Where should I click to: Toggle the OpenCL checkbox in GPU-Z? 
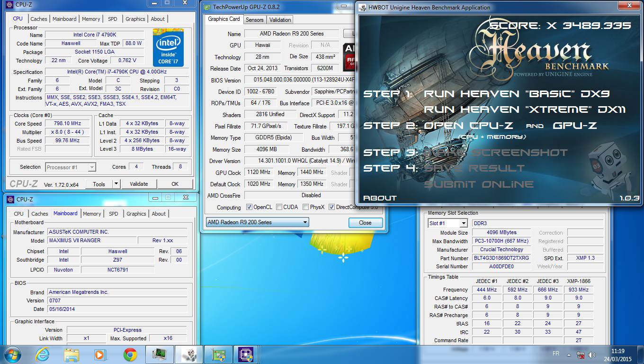[x=250, y=207]
